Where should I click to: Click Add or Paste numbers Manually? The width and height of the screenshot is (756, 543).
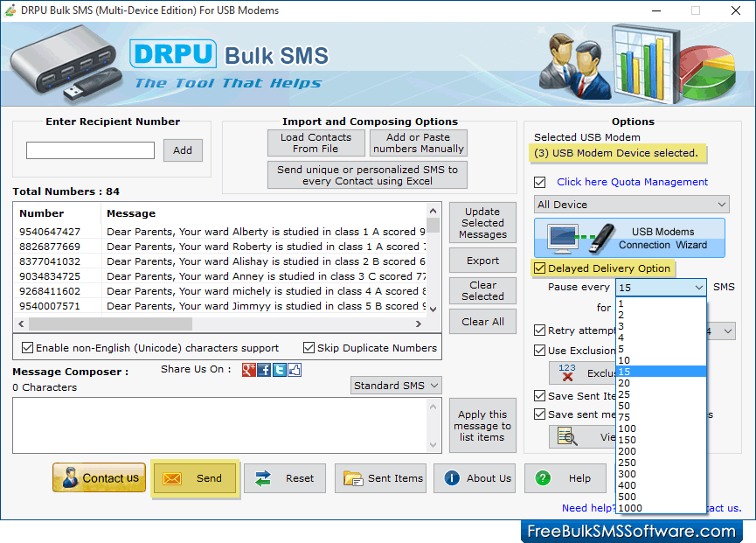click(419, 143)
